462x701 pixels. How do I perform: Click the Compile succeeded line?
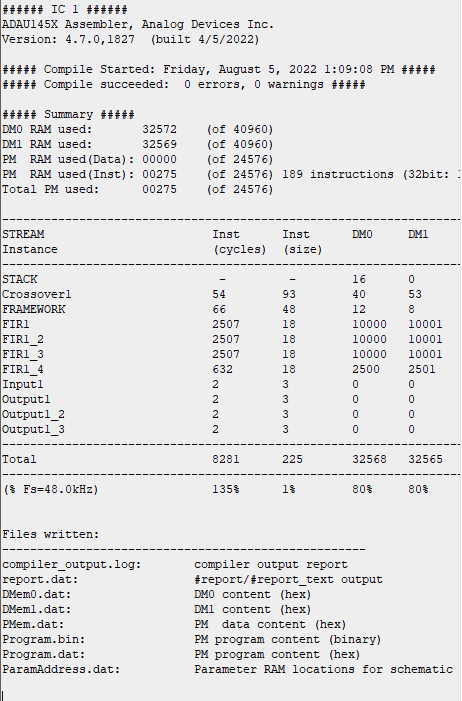coord(183,84)
